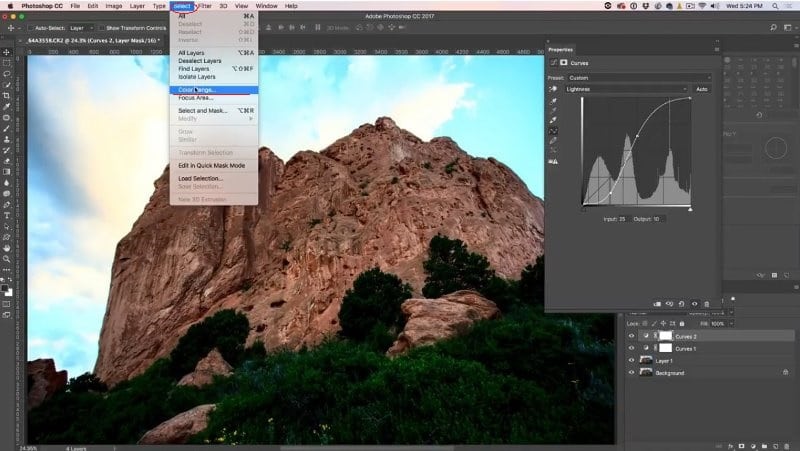Image resolution: width=800 pixels, height=451 pixels.
Task: Select the Curves 1 layer mask thumbnail
Action: click(666, 348)
